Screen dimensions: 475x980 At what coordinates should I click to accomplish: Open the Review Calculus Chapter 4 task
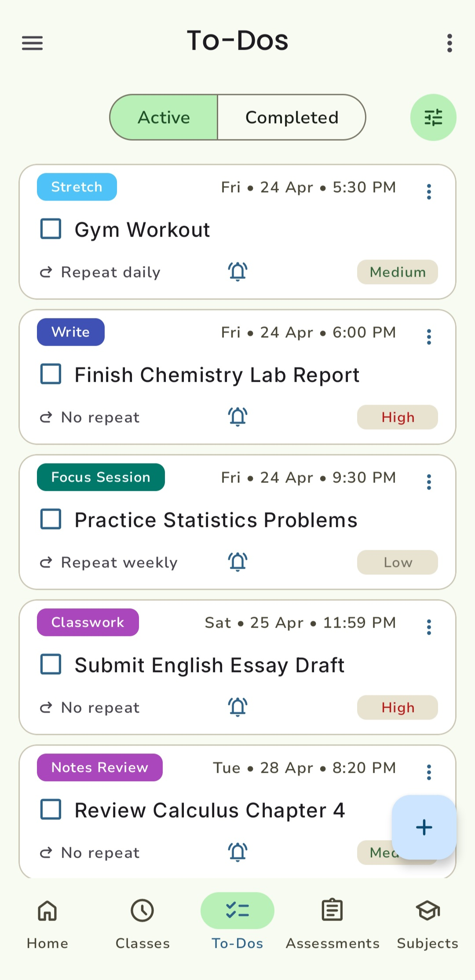click(x=209, y=810)
